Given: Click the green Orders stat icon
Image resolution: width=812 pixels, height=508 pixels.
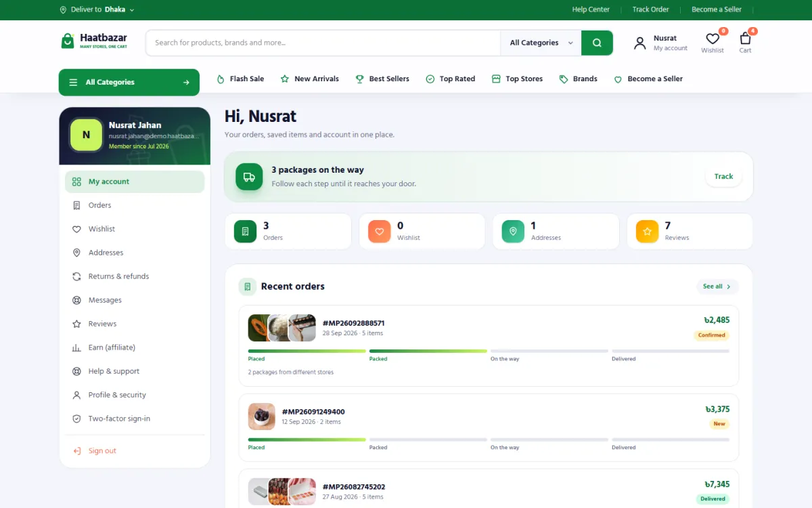Looking at the screenshot, I should (x=245, y=232).
